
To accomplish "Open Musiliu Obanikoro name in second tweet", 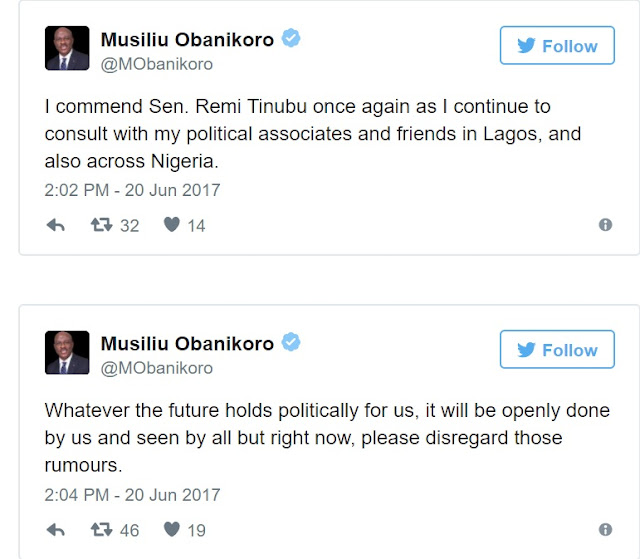I will coord(187,343).
